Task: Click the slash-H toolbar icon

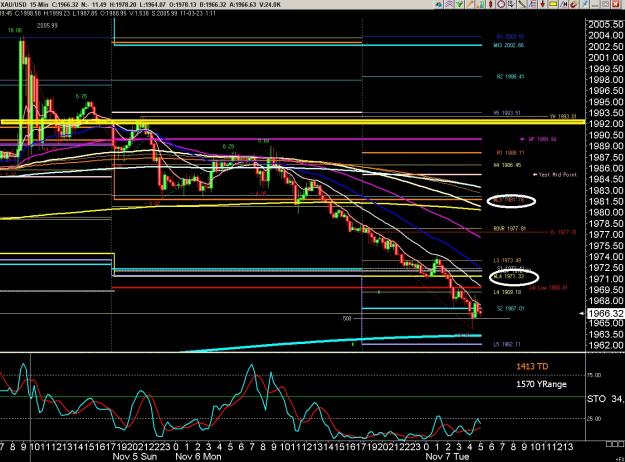Action: (x=563, y=4)
